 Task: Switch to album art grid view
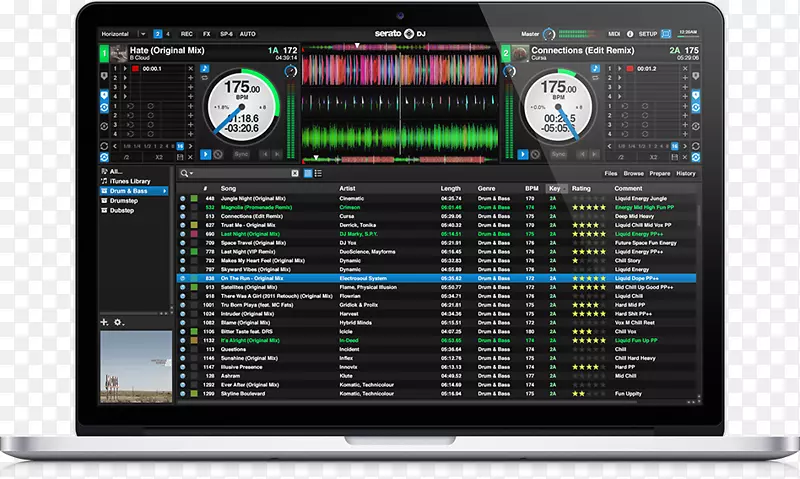tap(308, 173)
